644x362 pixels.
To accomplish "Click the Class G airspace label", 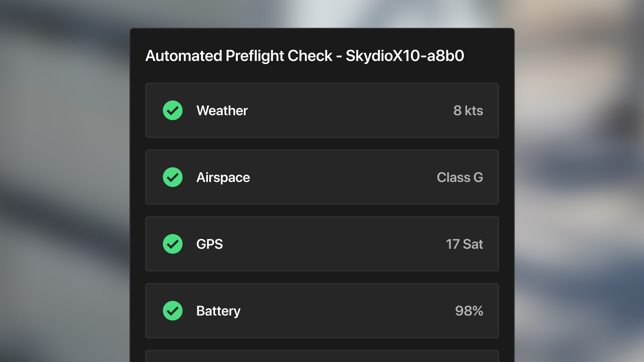I will pos(460,177).
